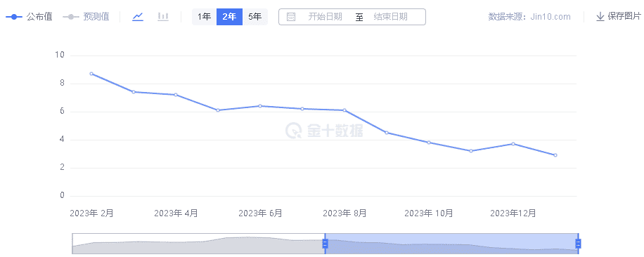This screenshot has height=257, width=644.
Task: Grab the right handle of range slider
Action: tap(579, 244)
